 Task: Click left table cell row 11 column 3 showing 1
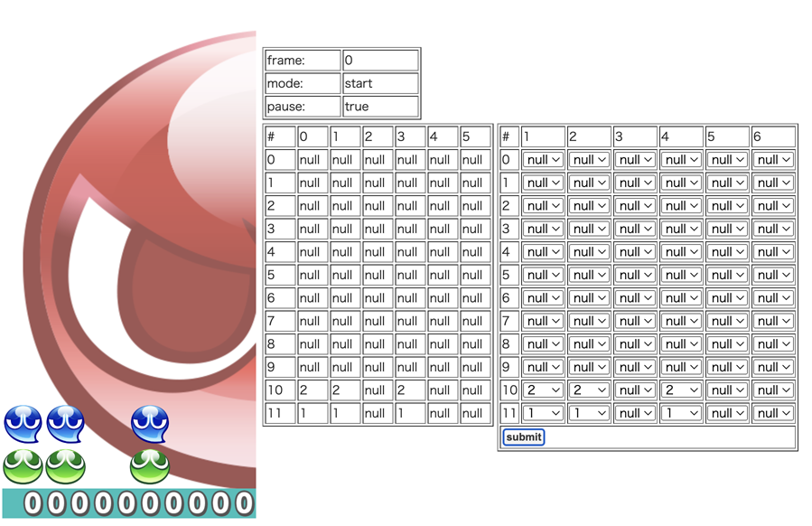pos(410,413)
